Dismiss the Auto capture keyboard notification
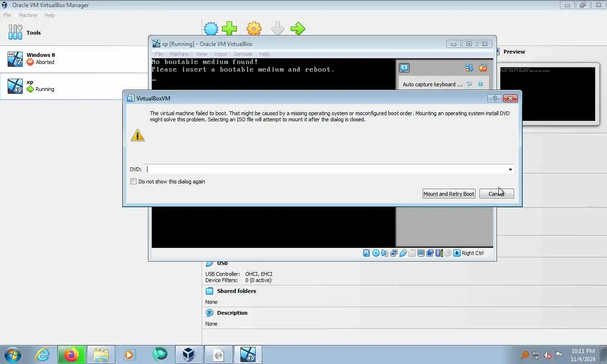The height and width of the screenshot is (364, 607). click(480, 84)
